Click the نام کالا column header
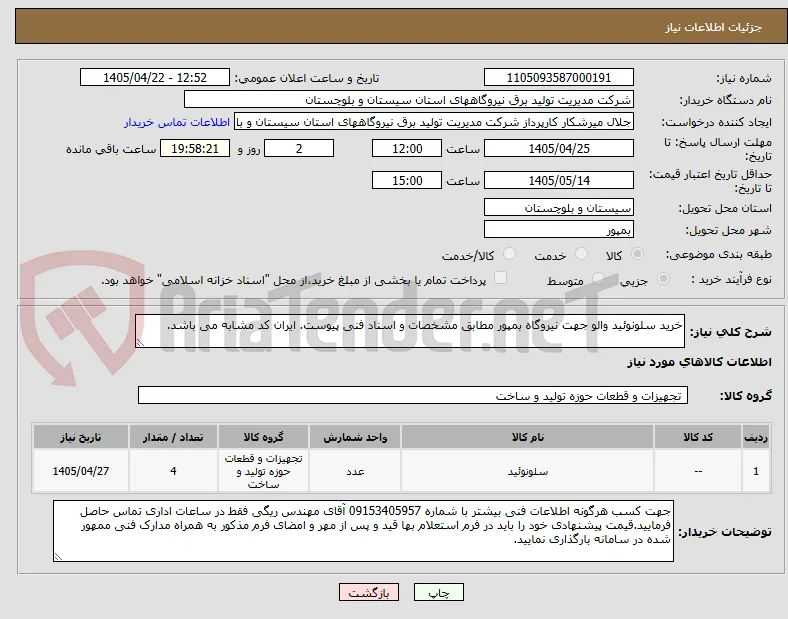The width and height of the screenshot is (788, 619). pyautogui.click(x=527, y=437)
